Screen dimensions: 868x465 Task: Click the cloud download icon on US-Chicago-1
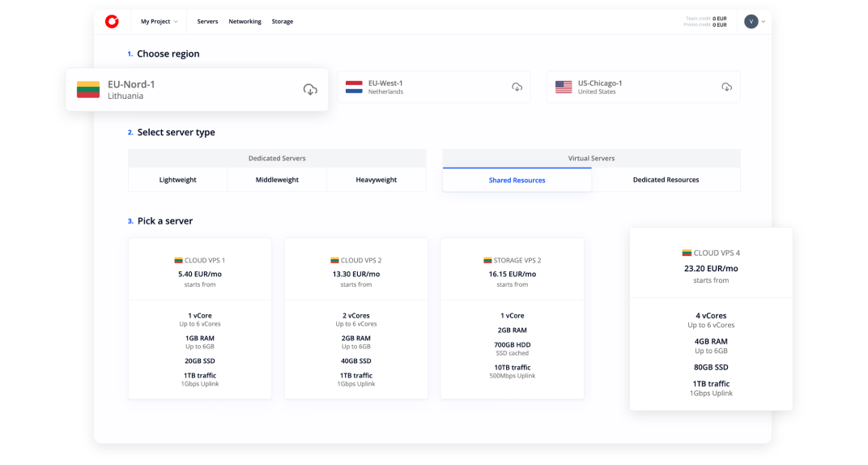[x=727, y=87]
